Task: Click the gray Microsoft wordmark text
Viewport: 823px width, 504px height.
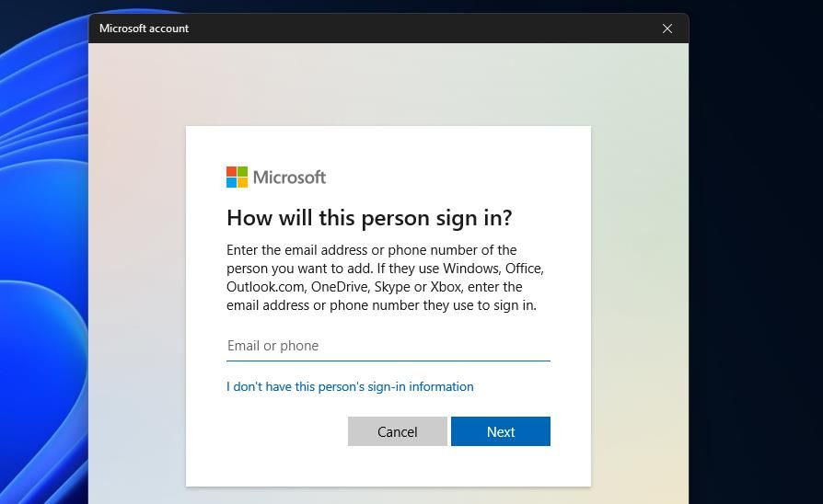Action: pos(289,178)
